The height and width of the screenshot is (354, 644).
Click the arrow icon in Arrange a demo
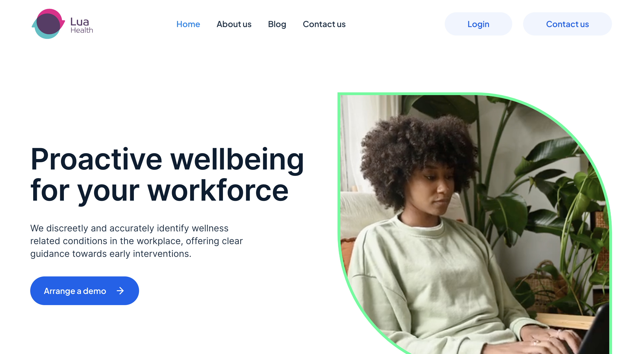tap(120, 291)
